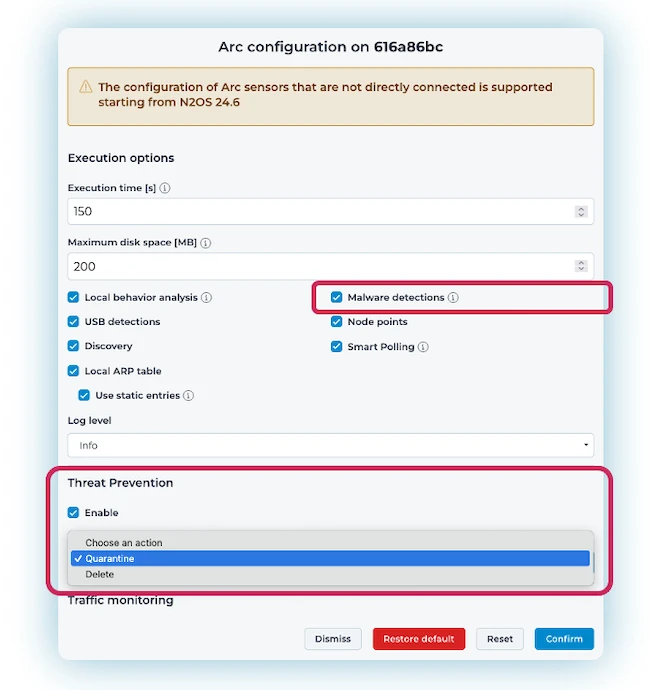
Task: Uncheck the USB detections checkbox
Action: [74, 322]
